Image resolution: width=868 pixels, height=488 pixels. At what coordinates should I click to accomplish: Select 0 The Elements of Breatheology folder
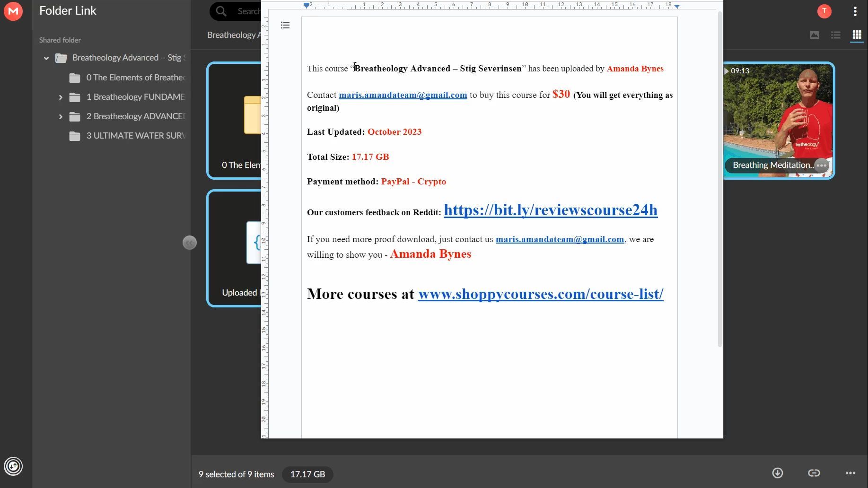tap(128, 78)
